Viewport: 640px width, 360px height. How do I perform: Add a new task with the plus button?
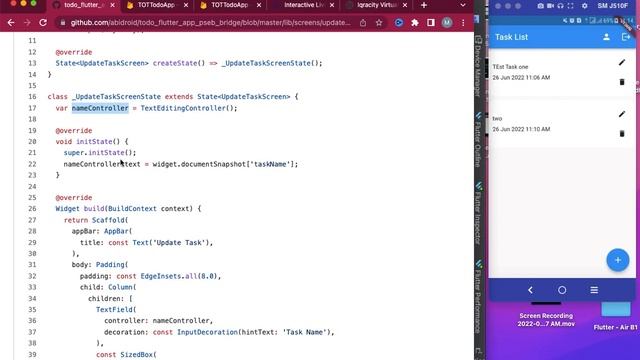[618, 260]
